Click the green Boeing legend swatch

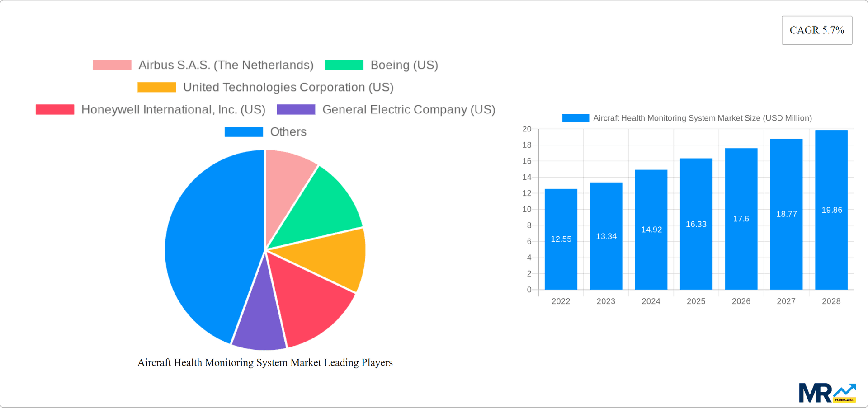click(x=344, y=65)
